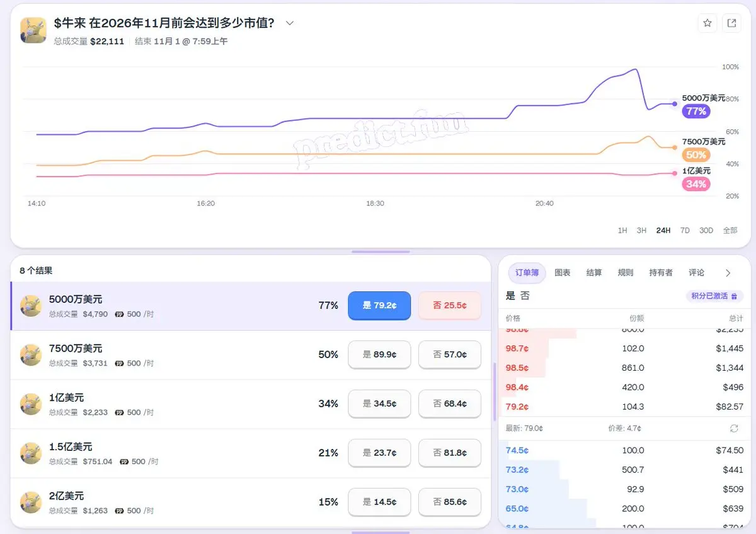Click the 50% chart label badge
This screenshot has width=756, height=534.
click(x=696, y=155)
